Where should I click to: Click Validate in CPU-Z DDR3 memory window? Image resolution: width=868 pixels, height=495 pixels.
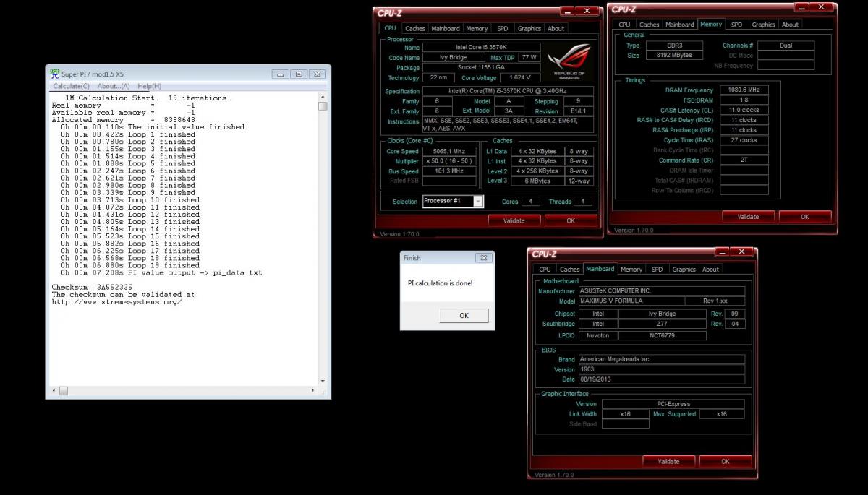(748, 217)
